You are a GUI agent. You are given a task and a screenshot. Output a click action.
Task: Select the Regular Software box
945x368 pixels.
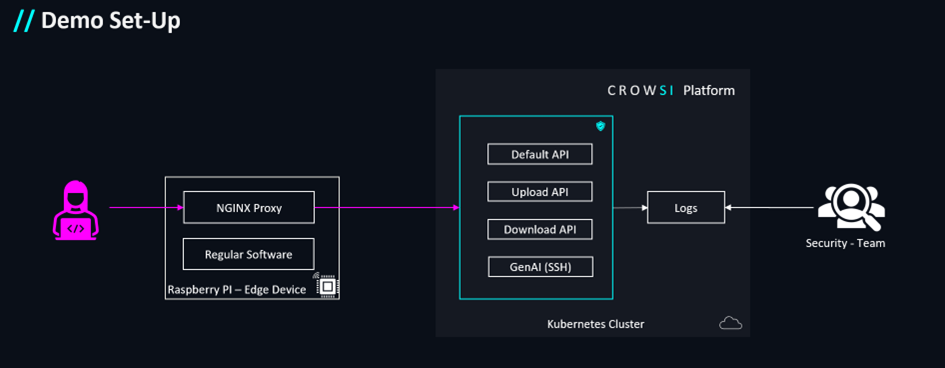(249, 254)
